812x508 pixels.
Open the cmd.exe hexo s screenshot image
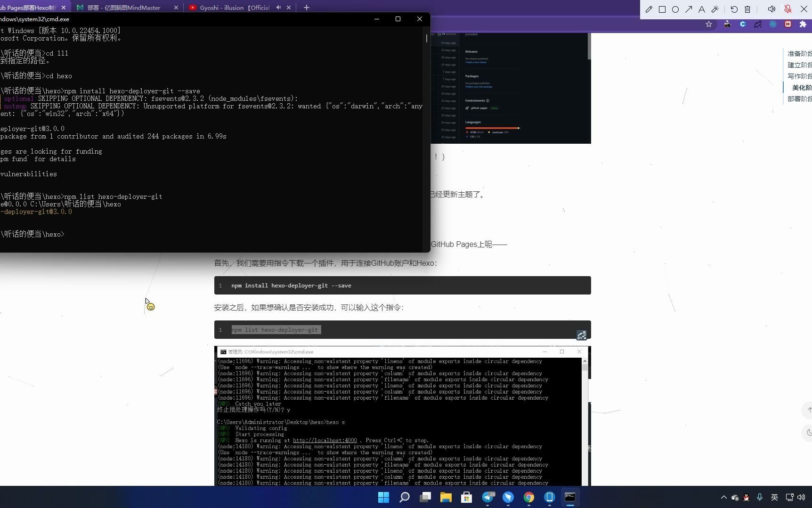[403, 416]
